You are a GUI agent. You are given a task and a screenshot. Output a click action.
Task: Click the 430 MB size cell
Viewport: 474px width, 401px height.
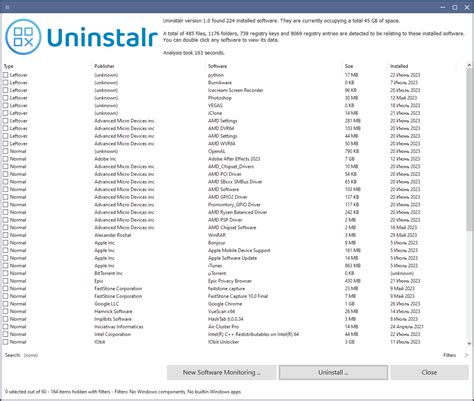click(353, 281)
